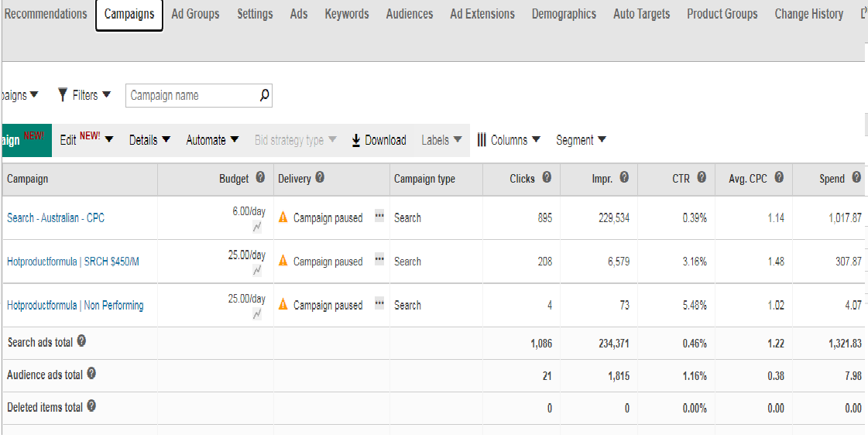Viewport: 868px width, 438px height.
Task: Click the help icon next to Avg. CPC
Action: [x=779, y=178]
